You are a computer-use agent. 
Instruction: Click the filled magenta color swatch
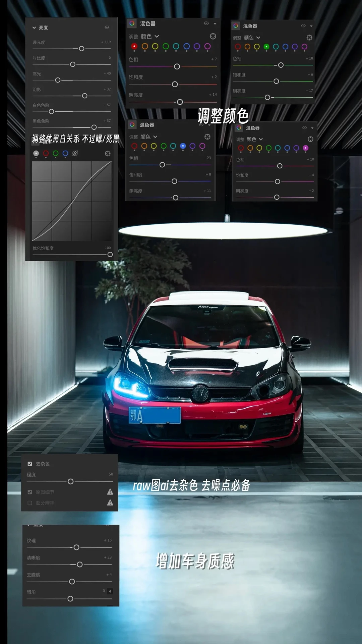(x=306, y=148)
